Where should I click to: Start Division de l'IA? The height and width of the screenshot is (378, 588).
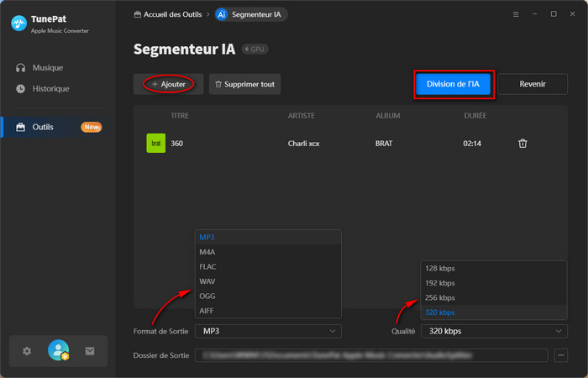click(453, 84)
